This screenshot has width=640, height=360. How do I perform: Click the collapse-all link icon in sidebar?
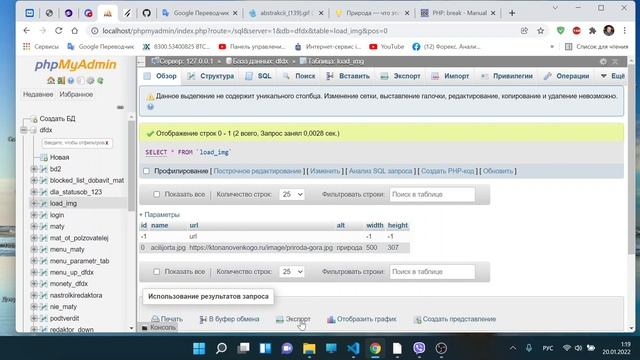click(120, 107)
